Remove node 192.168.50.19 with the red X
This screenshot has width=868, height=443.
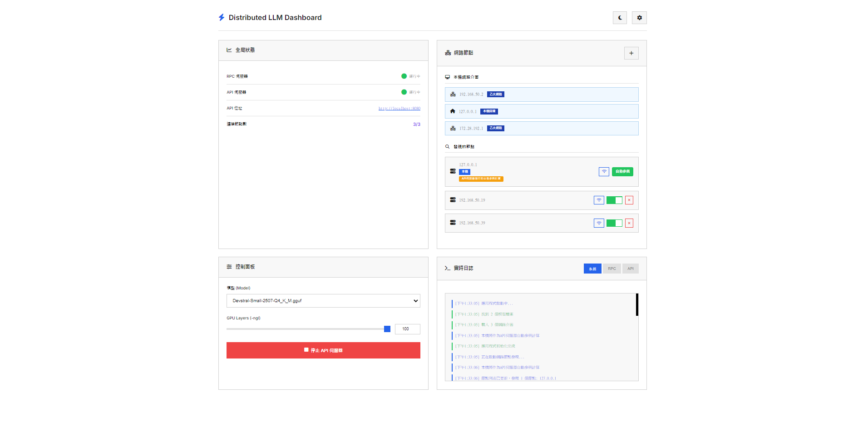tap(629, 200)
